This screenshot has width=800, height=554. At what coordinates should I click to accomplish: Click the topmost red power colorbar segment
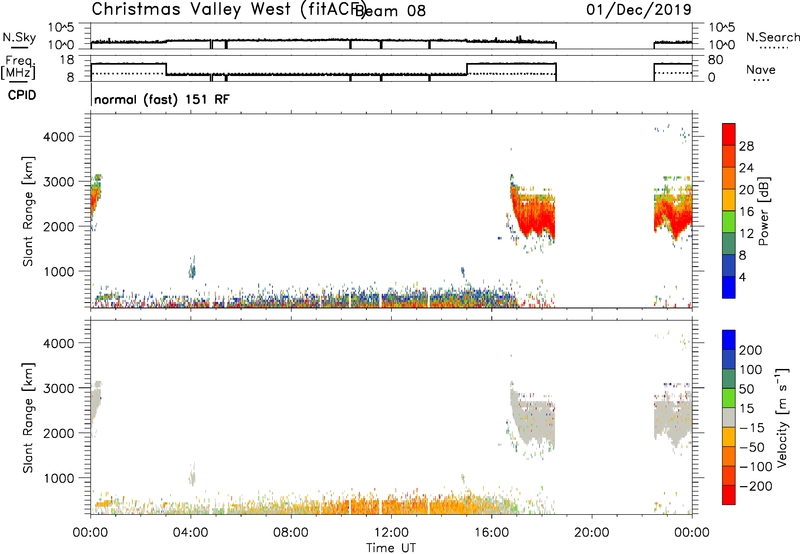[x=729, y=134]
